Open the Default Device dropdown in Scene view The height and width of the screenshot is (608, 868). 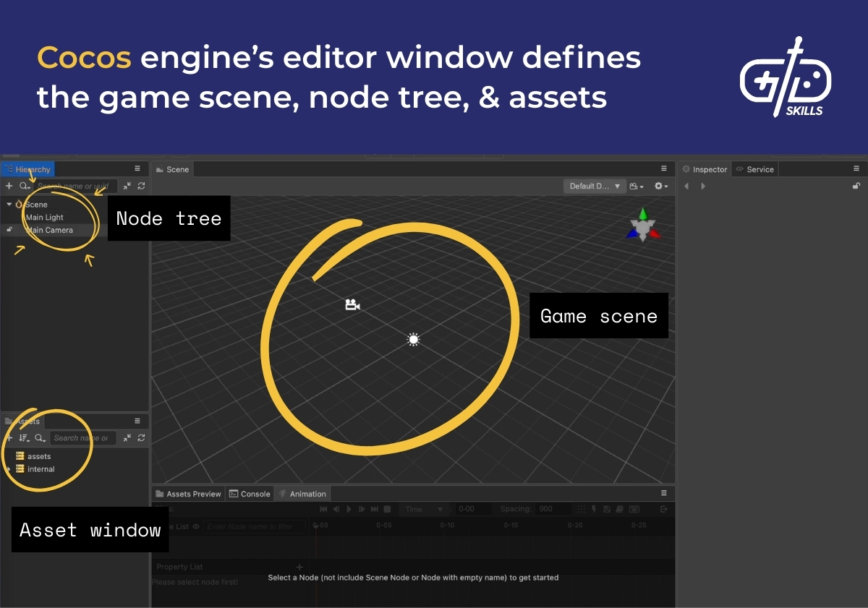pos(593,186)
